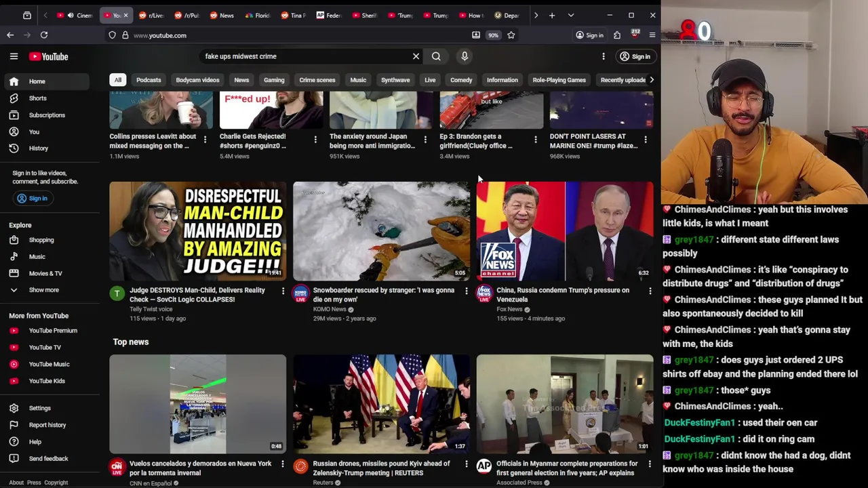Open the Firefox application menu
The image size is (868, 488).
(652, 35)
